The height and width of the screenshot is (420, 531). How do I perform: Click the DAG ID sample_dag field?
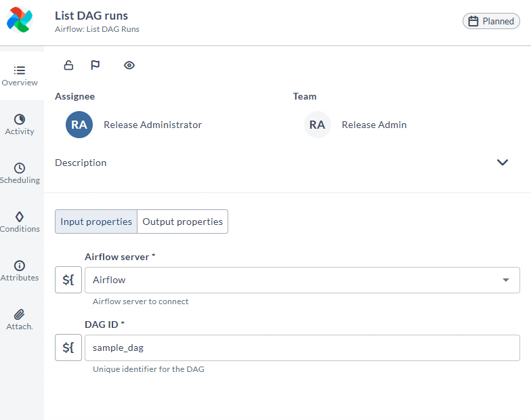click(x=302, y=348)
